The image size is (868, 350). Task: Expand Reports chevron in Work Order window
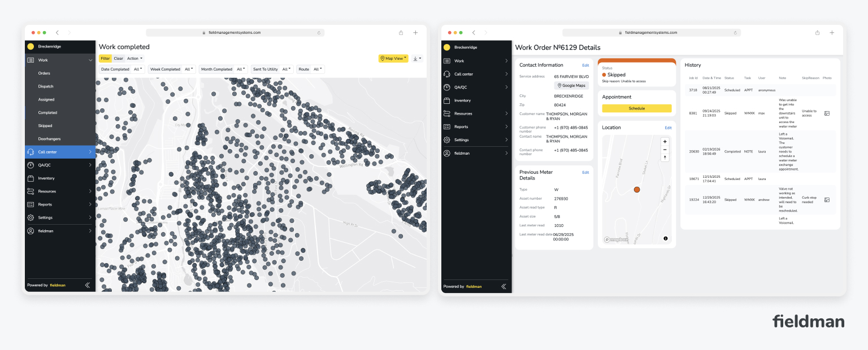click(506, 127)
